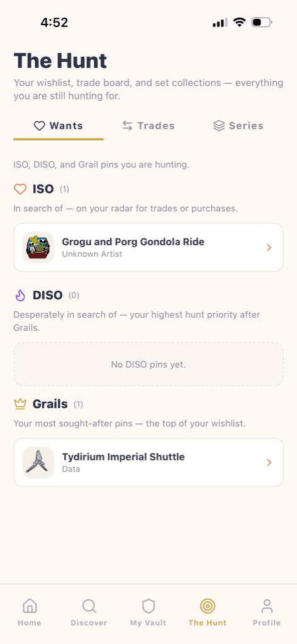This screenshot has height=644, width=297.
Task: Open Tydirium Imperial Shuttle pin thumbnail
Action: tap(38, 462)
